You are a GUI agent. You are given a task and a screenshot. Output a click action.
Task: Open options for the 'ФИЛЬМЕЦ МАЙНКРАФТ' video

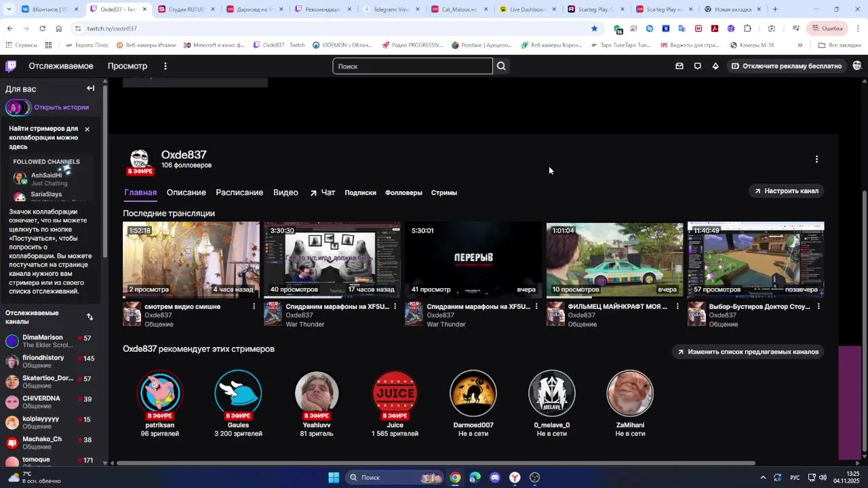pos(677,306)
